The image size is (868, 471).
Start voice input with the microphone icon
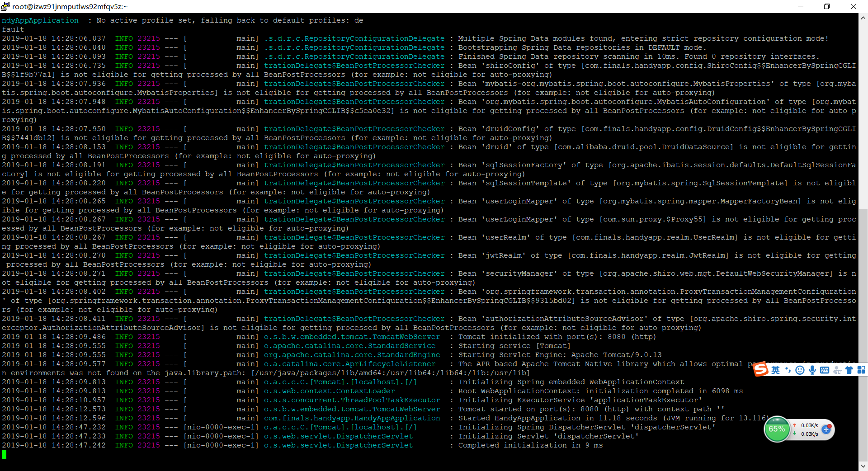point(812,370)
